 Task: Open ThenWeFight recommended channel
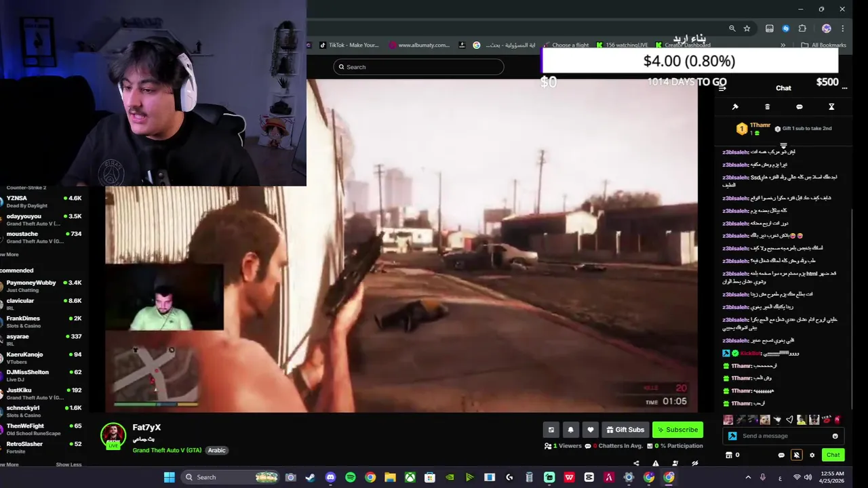tap(41, 430)
